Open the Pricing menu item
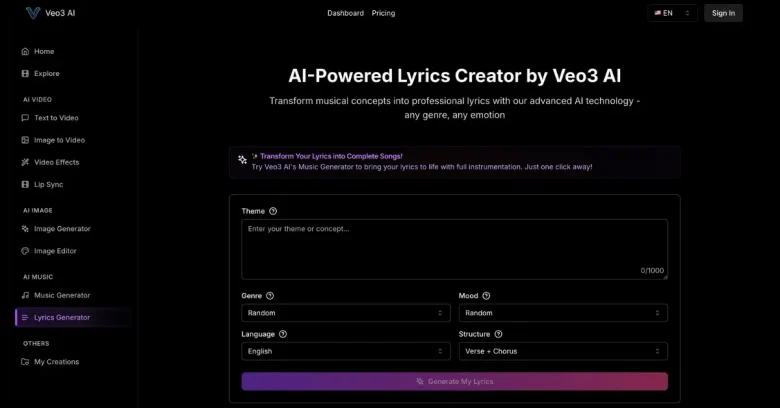The image size is (780, 408). click(384, 13)
